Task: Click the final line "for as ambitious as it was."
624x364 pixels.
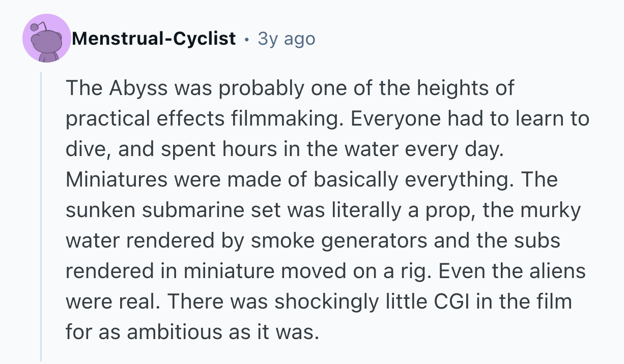Action: (192, 332)
